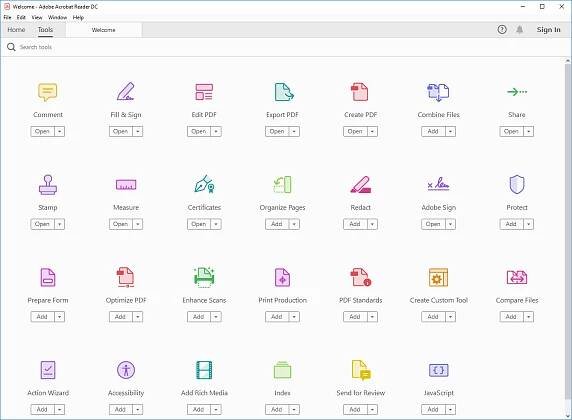Image resolution: width=572 pixels, height=420 pixels.
Task: Open the View menu
Action: tap(37, 17)
